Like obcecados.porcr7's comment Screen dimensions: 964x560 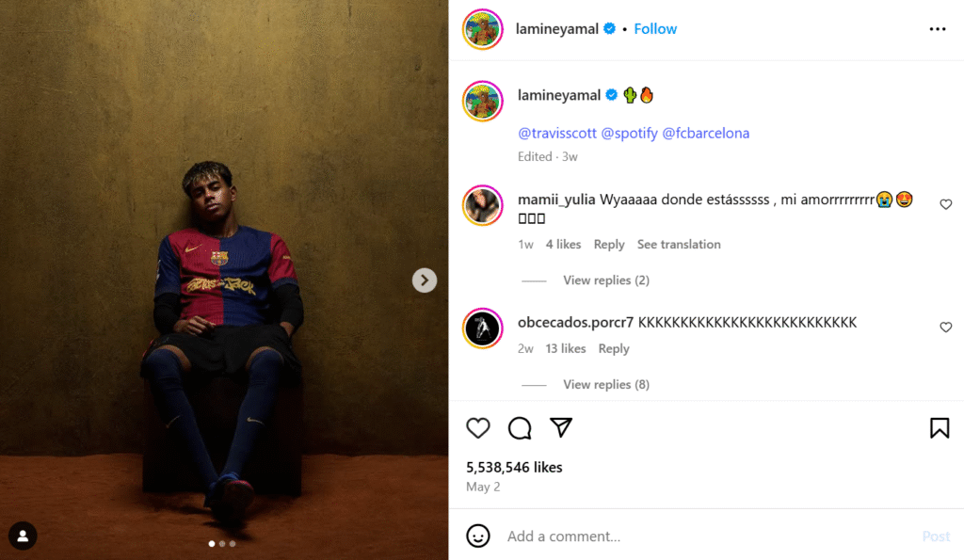[x=946, y=328]
